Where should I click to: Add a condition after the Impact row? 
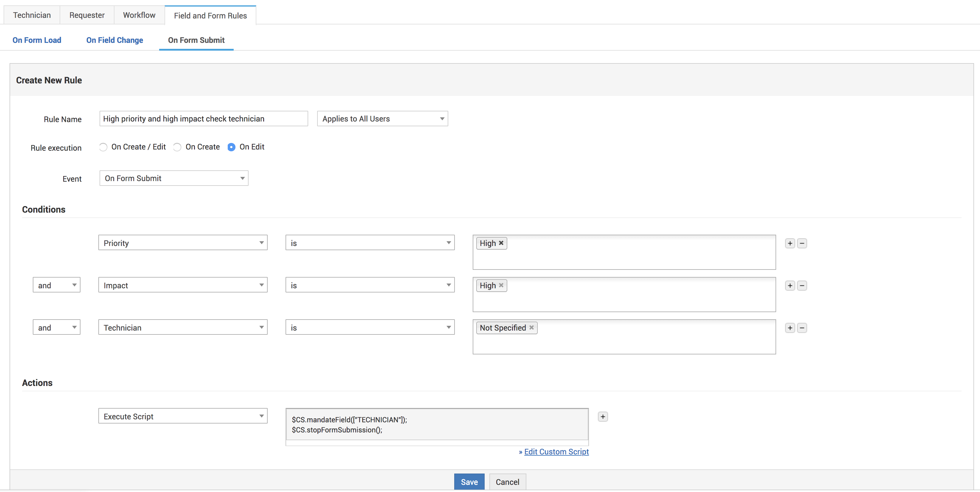coord(790,286)
